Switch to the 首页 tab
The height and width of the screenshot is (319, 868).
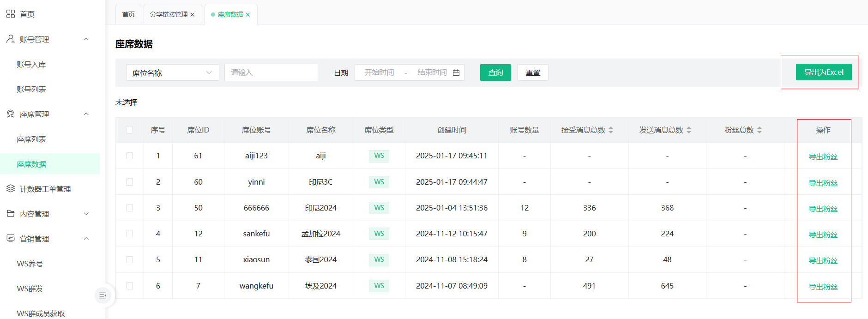pos(128,14)
